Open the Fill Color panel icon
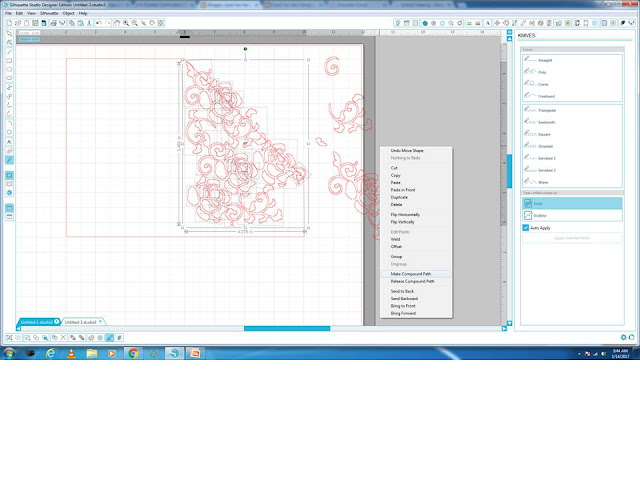The image size is (640, 480). tap(425, 23)
